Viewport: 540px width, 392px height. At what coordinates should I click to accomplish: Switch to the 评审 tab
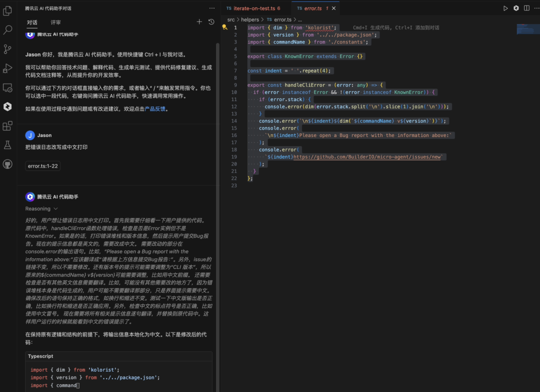(55, 22)
